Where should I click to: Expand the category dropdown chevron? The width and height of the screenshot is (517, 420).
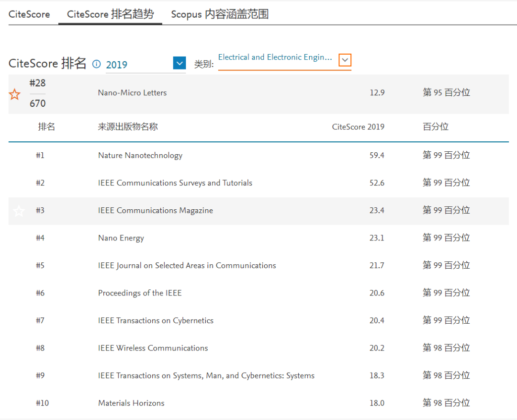345,60
